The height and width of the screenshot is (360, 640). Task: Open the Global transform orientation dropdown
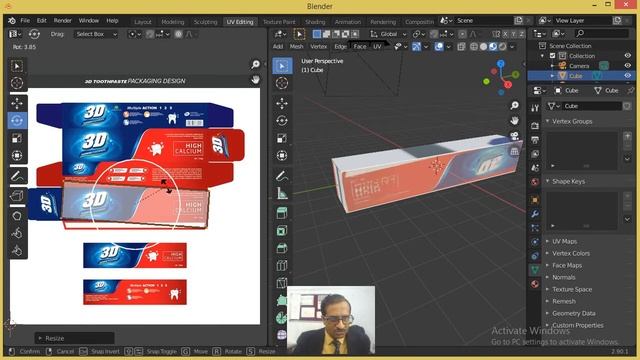pos(388,34)
